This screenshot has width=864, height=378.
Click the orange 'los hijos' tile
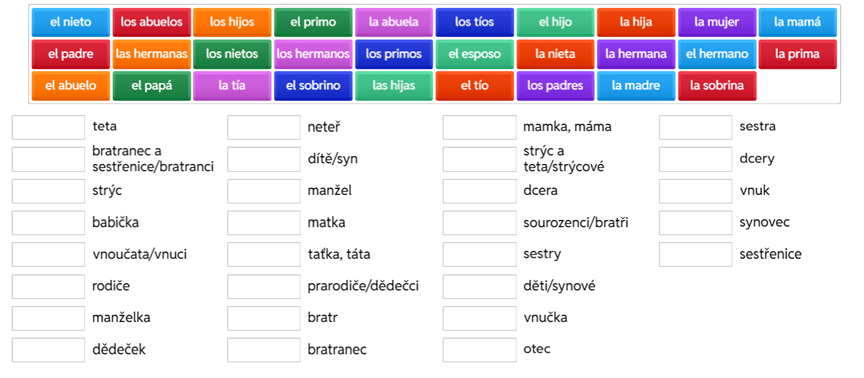(232, 23)
